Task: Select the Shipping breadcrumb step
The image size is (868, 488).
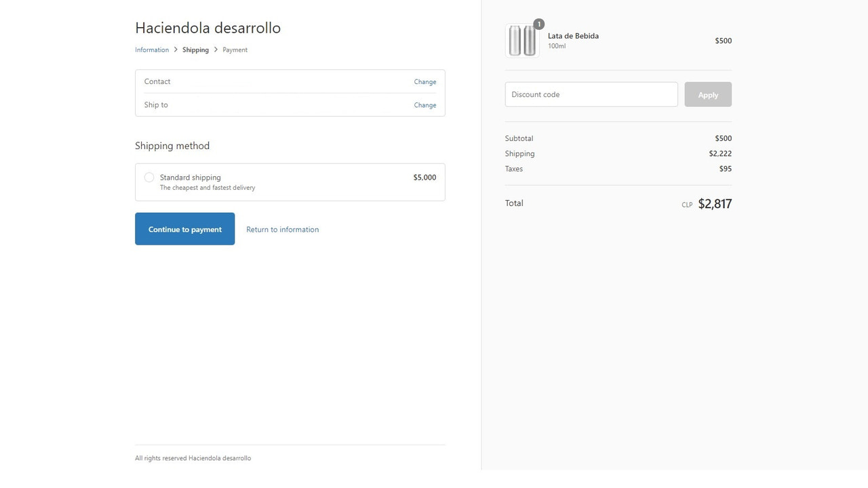Action: 195,49
